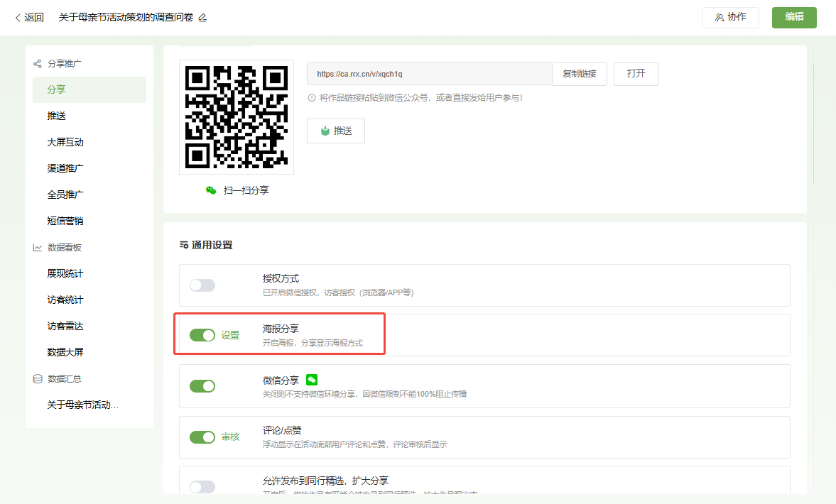Disable the 微信分享 switch

pos(202,385)
